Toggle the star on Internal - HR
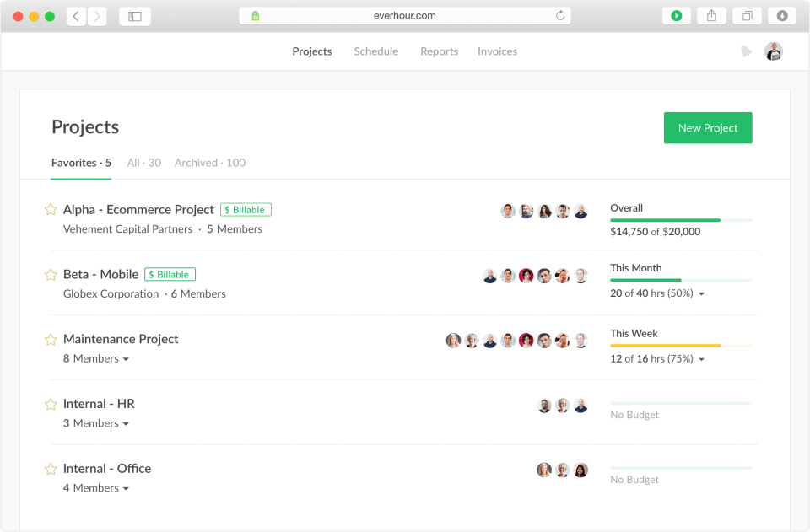The image size is (810, 532). (50, 404)
